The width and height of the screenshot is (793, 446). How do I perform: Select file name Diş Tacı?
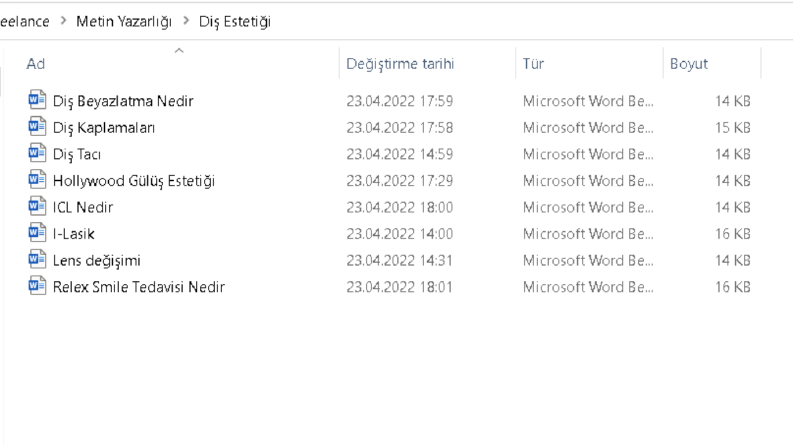77,154
